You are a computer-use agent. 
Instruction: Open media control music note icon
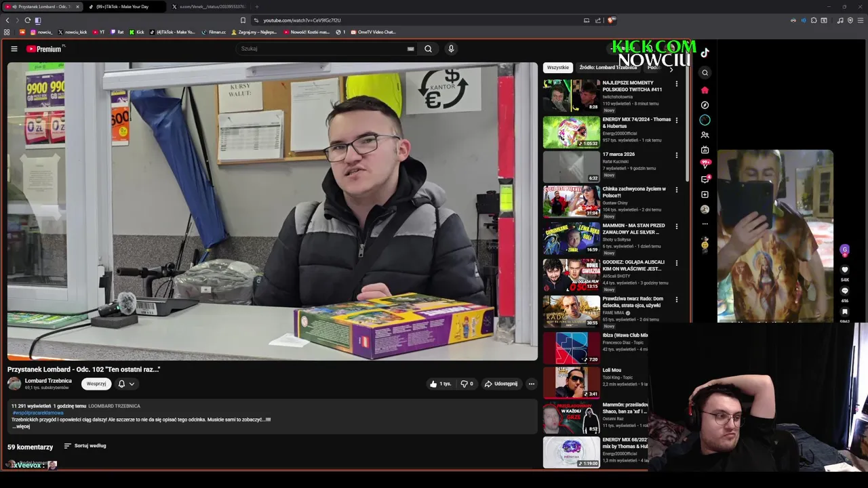pos(840,20)
